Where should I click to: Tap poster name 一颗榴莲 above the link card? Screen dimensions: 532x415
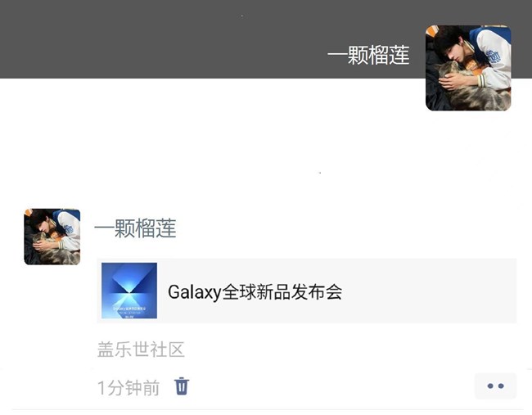135,228
